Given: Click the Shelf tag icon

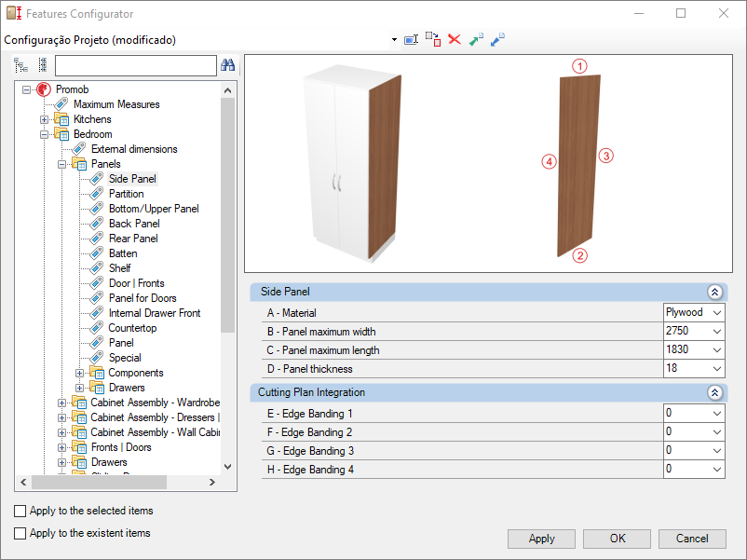Looking at the screenshot, I should point(97,268).
